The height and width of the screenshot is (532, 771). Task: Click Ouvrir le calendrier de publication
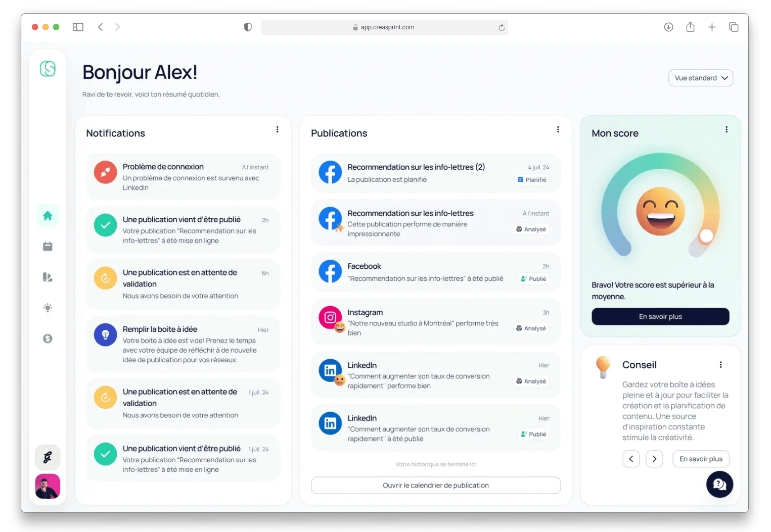pyautogui.click(x=435, y=486)
